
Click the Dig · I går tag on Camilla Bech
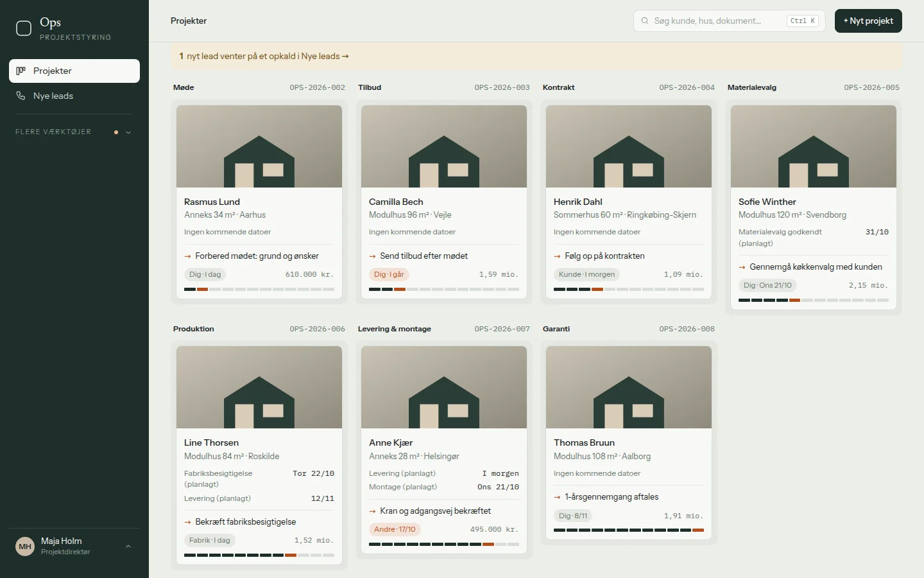point(389,274)
